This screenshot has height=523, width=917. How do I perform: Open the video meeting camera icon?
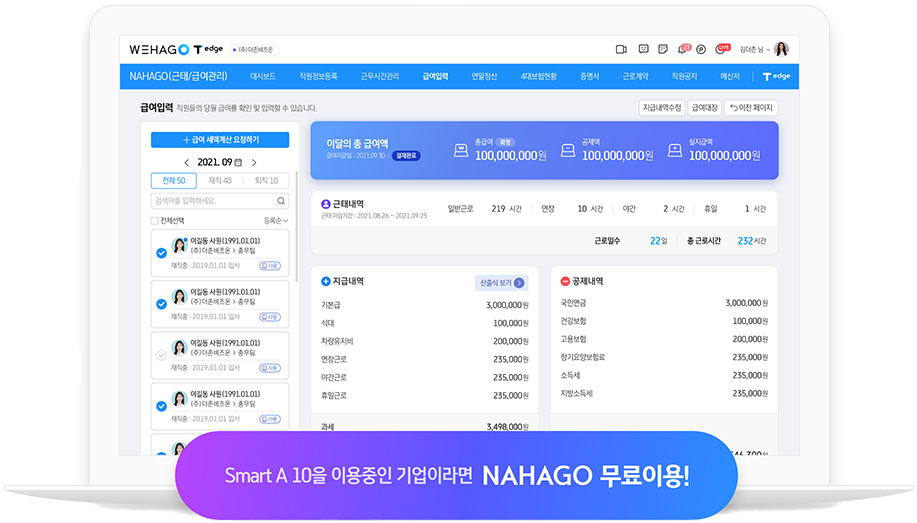pos(621,50)
